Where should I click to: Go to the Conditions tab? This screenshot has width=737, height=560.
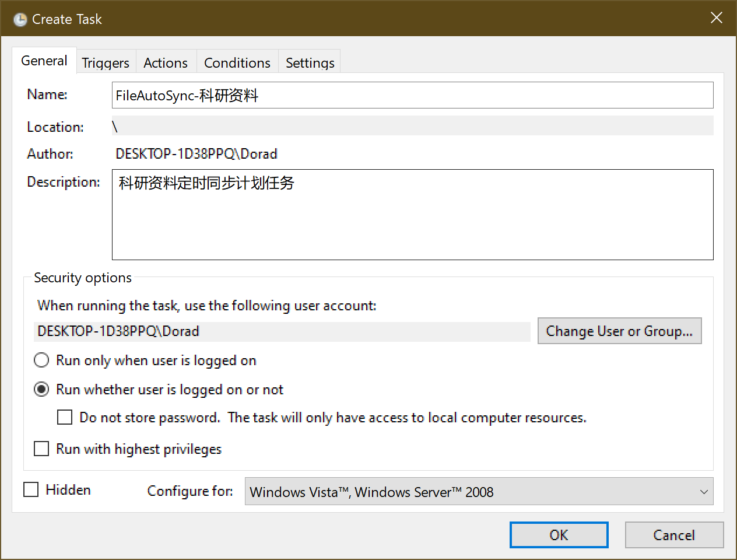[237, 62]
